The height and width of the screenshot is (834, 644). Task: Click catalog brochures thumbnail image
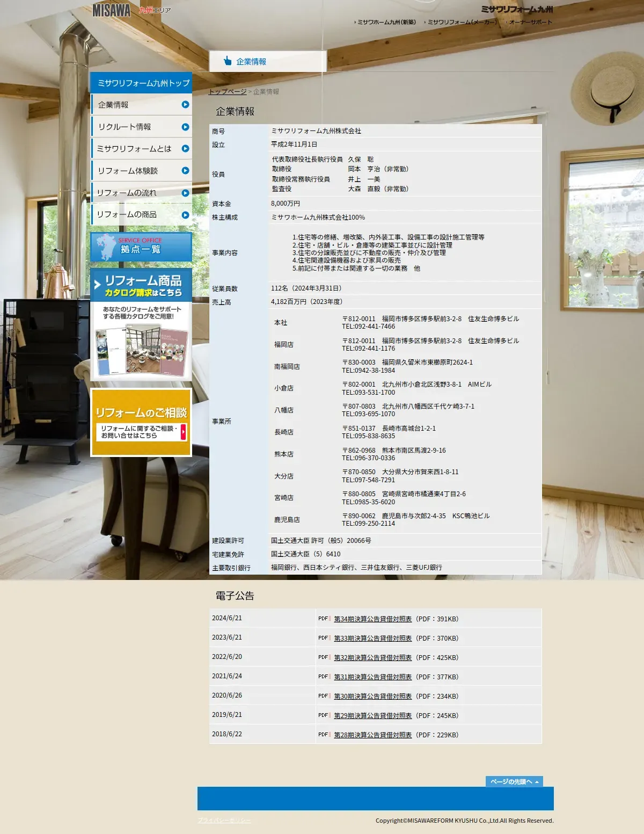(x=142, y=350)
